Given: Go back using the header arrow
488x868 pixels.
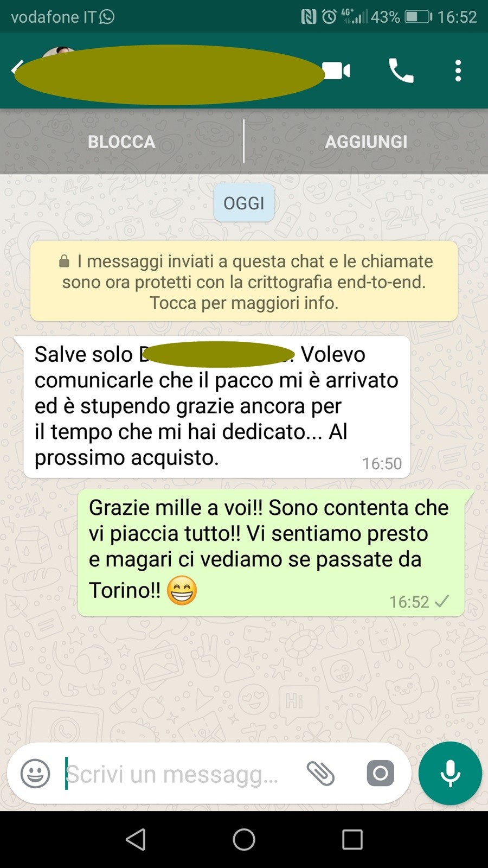Looking at the screenshot, I should coord(17,69).
